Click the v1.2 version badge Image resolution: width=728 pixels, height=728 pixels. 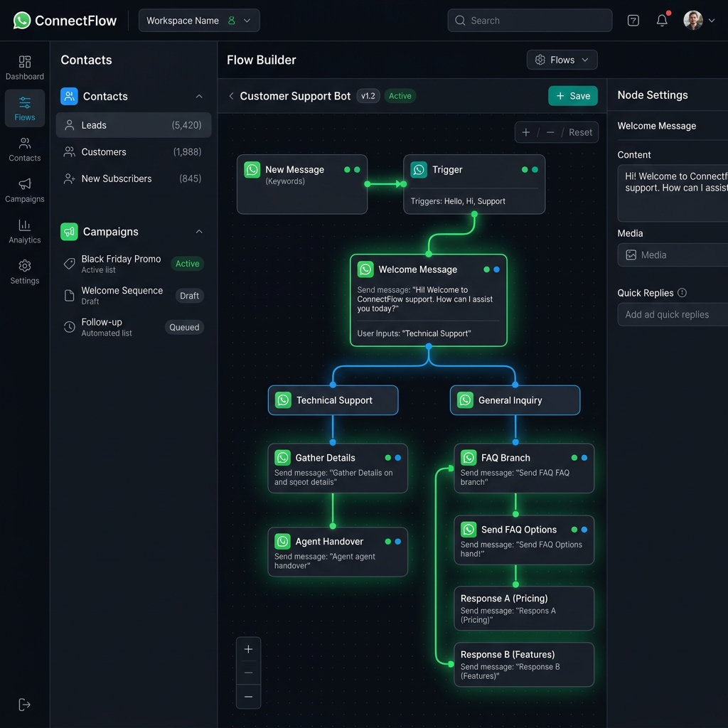click(x=368, y=96)
